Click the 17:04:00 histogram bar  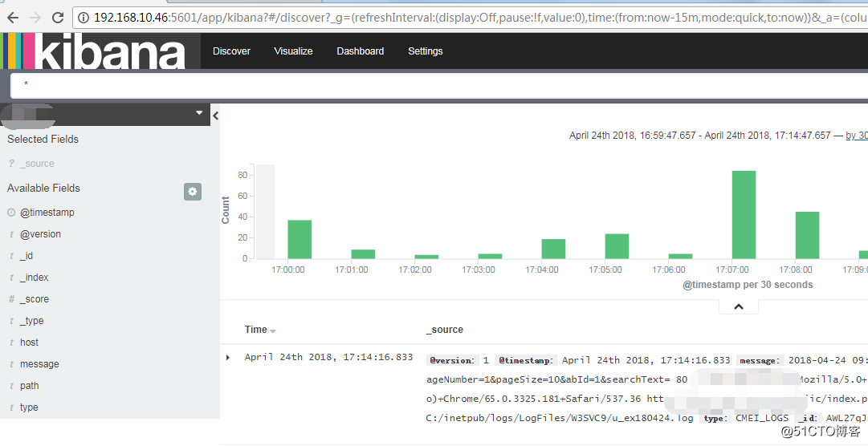(x=553, y=249)
